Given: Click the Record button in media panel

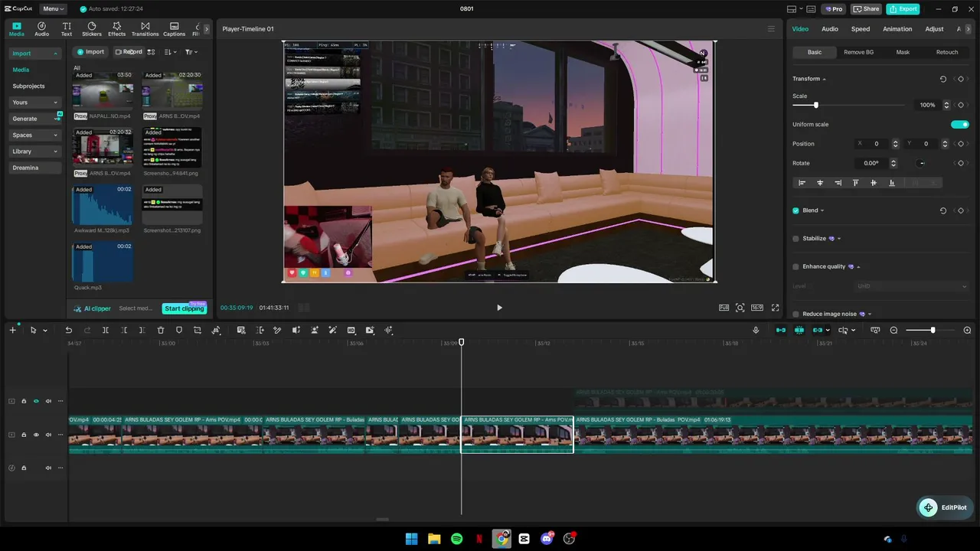Looking at the screenshot, I should coord(129,52).
